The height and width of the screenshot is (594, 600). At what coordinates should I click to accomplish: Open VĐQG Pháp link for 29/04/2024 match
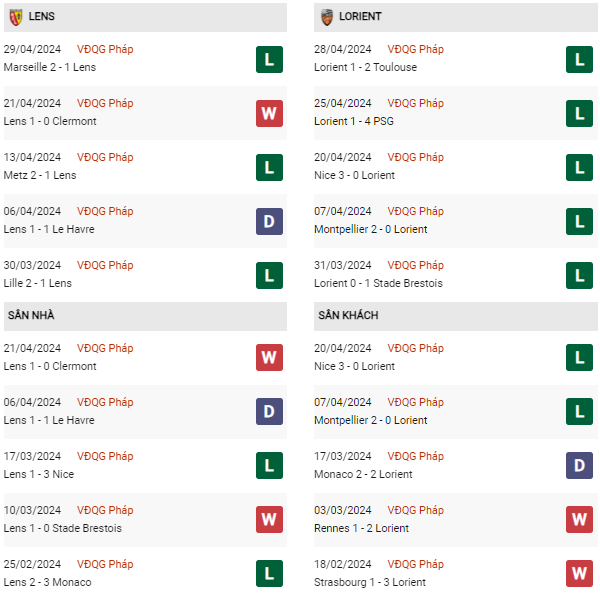[x=105, y=49]
